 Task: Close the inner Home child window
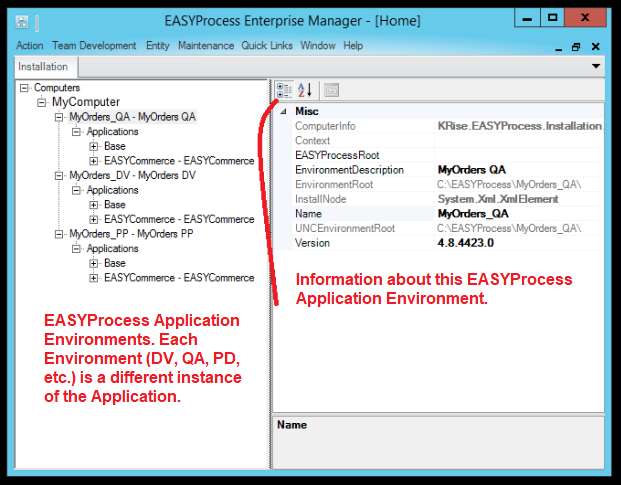(595, 47)
